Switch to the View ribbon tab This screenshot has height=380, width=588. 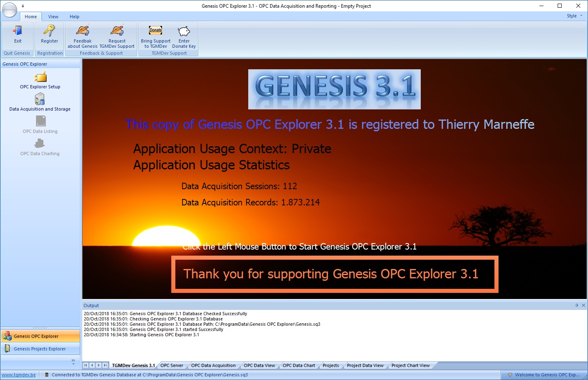pos(53,17)
